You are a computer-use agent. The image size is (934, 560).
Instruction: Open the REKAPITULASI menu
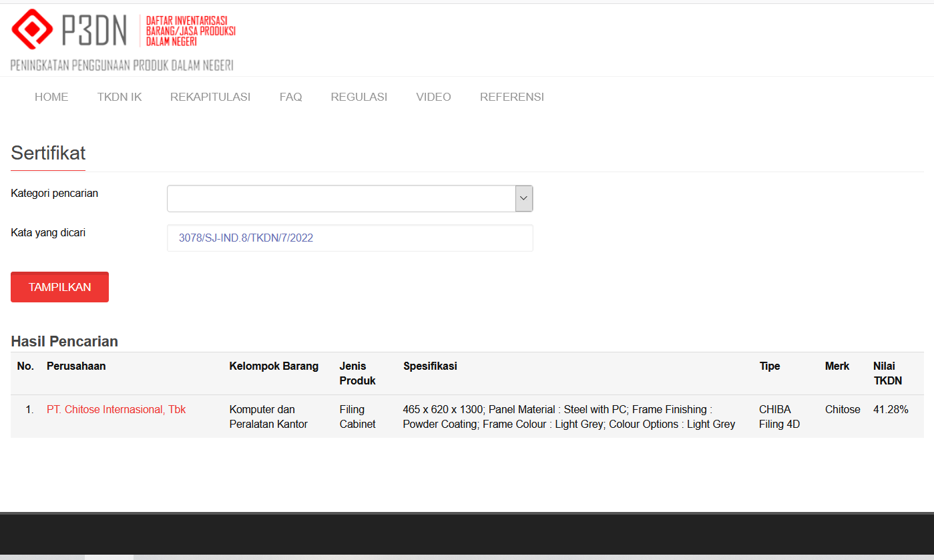click(x=210, y=97)
